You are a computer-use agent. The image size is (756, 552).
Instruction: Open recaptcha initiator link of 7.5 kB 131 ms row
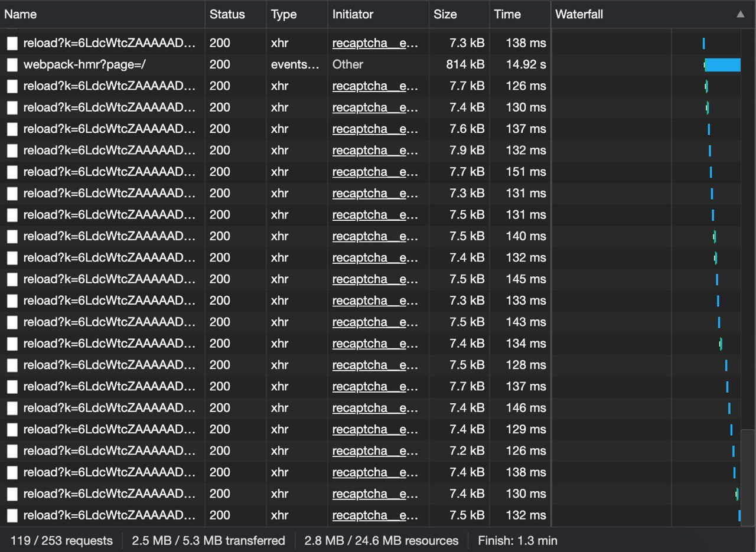coord(375,214)
